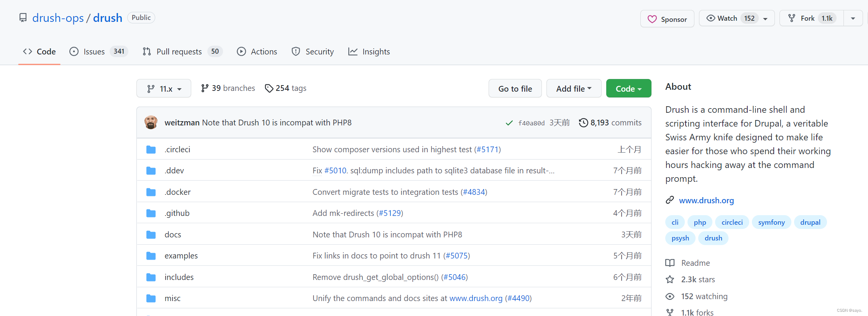Image resolution: width=868 pixels, height=316 pixels.
Task: Open commit hash f40a80d
Action: (x=532, y=123)
